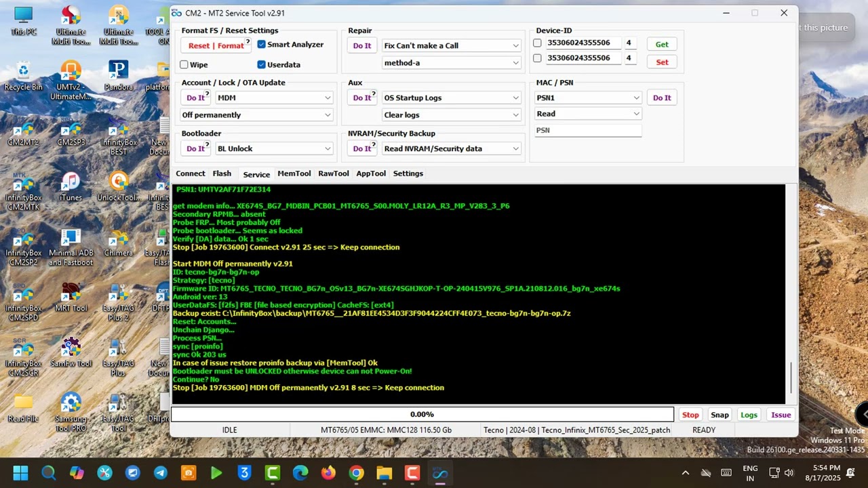Open the Clear logs dropdown
The width and height of the screenshot is (868, 488).
[452, 115]
